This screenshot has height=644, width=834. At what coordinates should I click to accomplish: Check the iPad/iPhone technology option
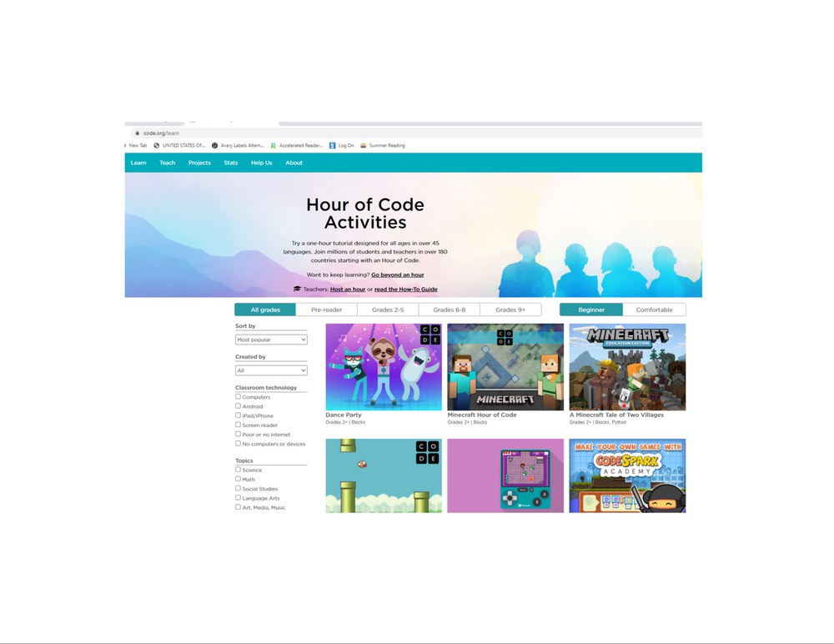(238, 415)
